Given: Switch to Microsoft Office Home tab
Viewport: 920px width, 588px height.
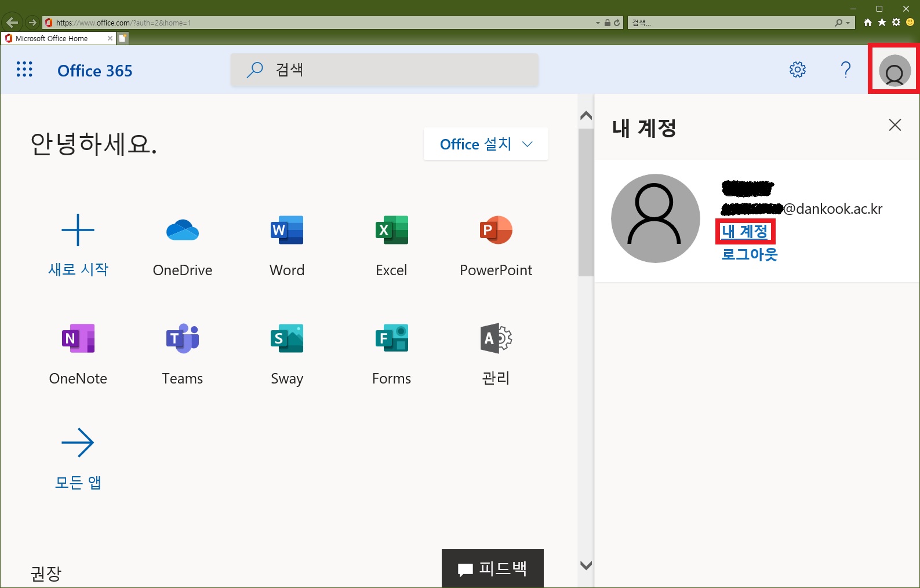Looking at the screenshot, I should coord(58,38).
